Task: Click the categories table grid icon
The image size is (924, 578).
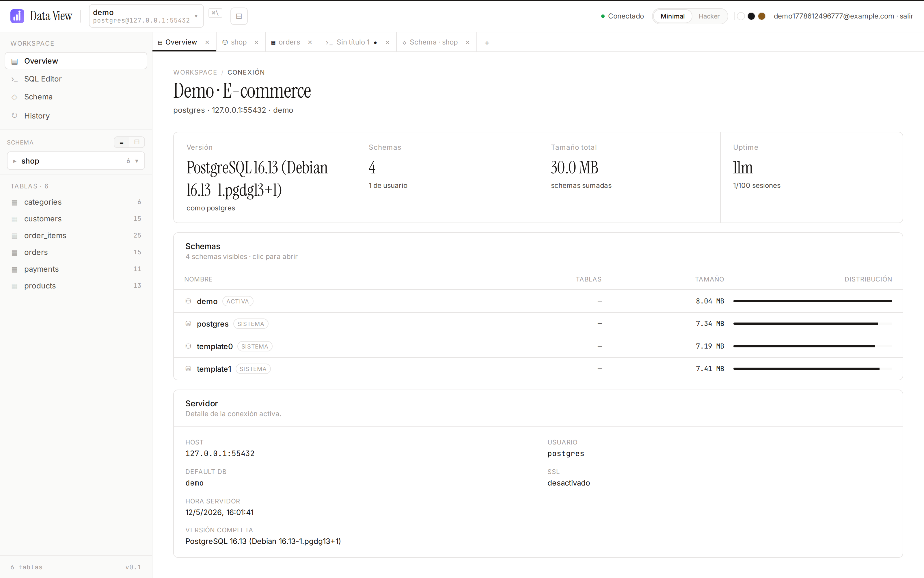Action: (14, 202)
